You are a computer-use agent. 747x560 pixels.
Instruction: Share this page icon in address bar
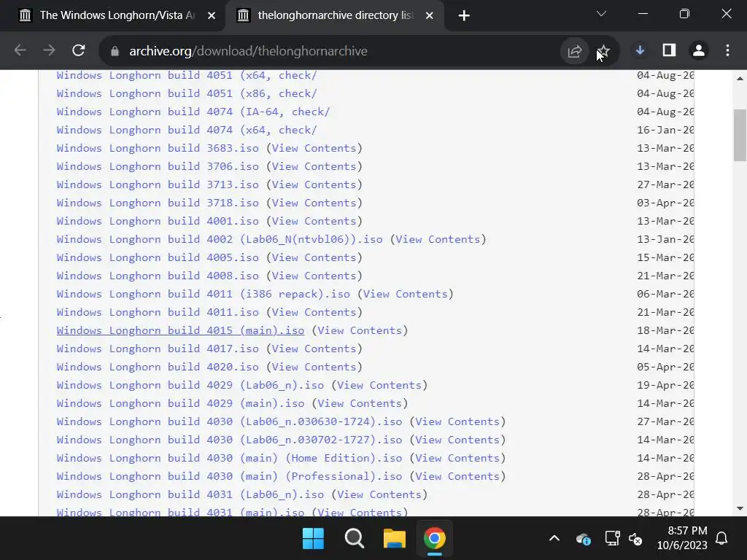575,51
